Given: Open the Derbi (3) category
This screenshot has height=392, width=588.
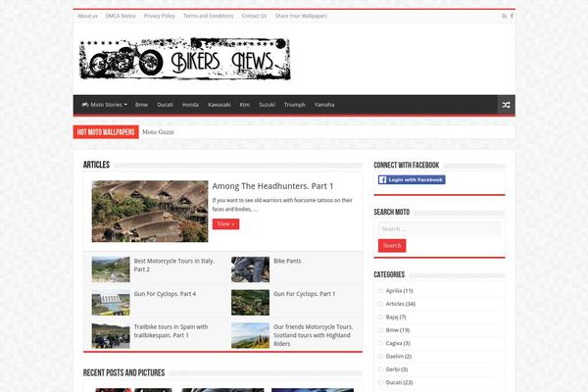Looking at the screenshot, I should pyautogui.click(x=397, y=369).
